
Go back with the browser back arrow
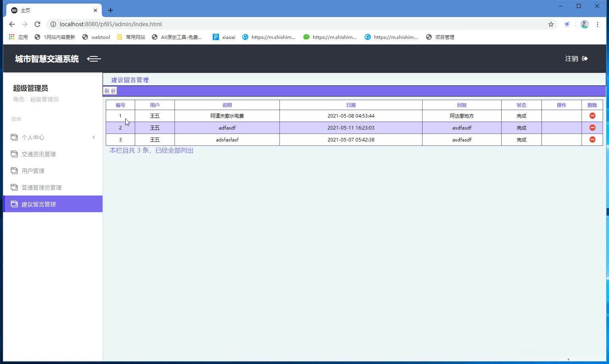12,24
